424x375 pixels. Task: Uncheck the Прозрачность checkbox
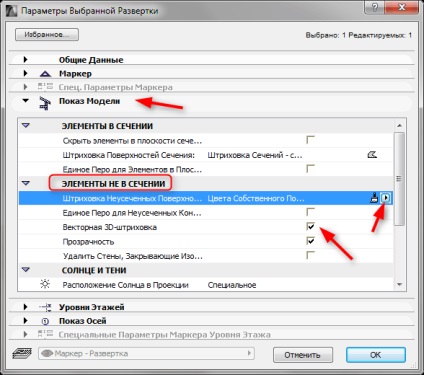point(310,241)
